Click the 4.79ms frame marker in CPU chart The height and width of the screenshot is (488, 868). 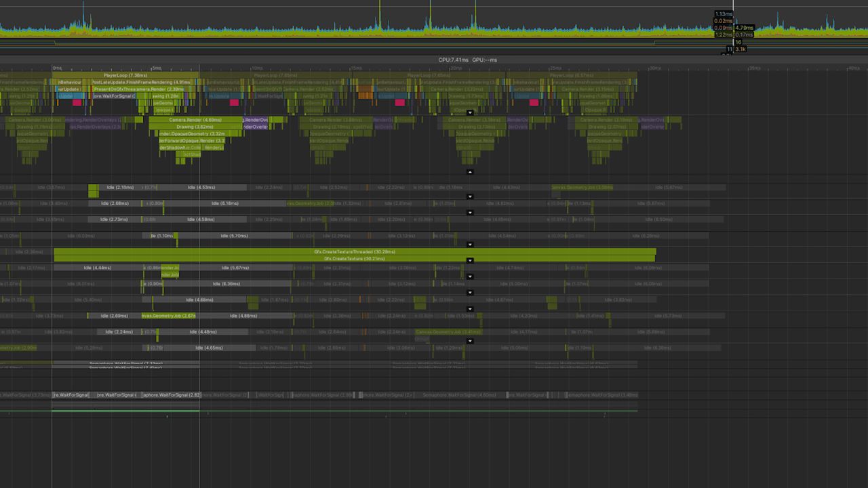coord(744,28)
